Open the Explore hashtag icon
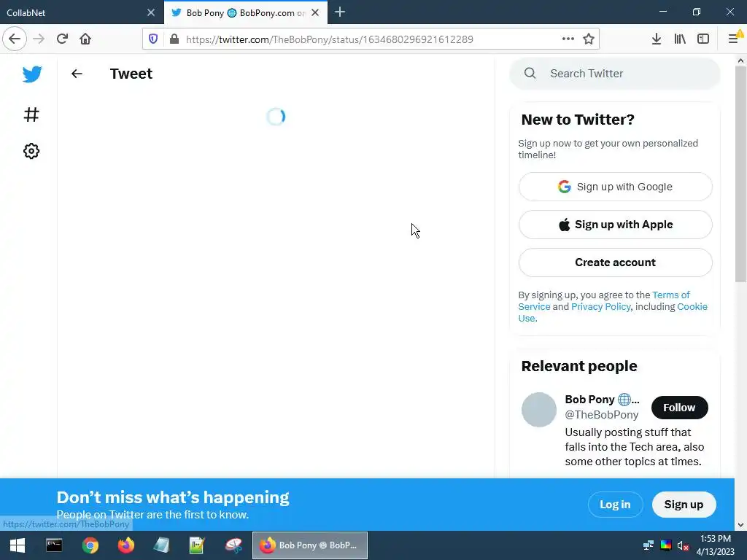Image resolution: width=747 pixels, height=560 pixels. [31, 114]
